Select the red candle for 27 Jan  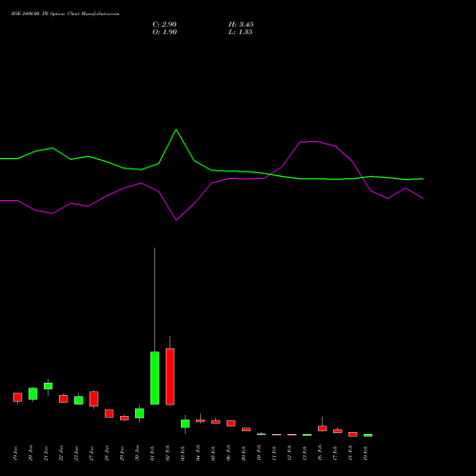point(93,399)
